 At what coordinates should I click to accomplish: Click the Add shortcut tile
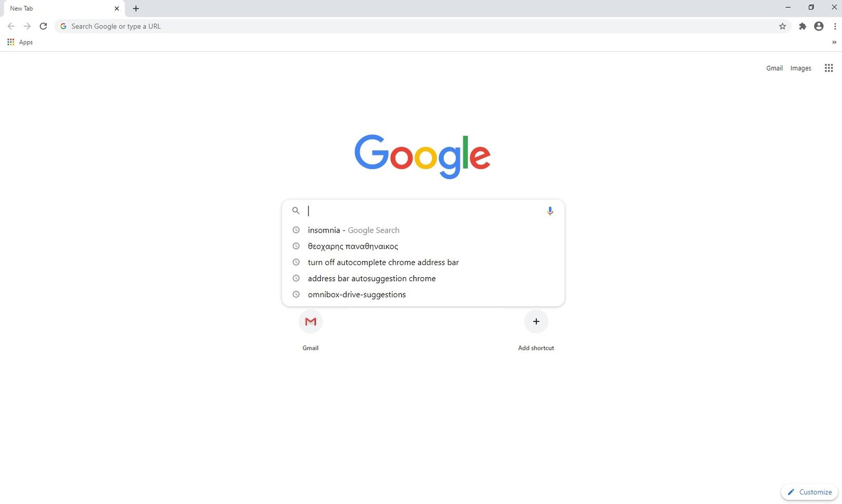pyautogui.click(x=536, y=330)
